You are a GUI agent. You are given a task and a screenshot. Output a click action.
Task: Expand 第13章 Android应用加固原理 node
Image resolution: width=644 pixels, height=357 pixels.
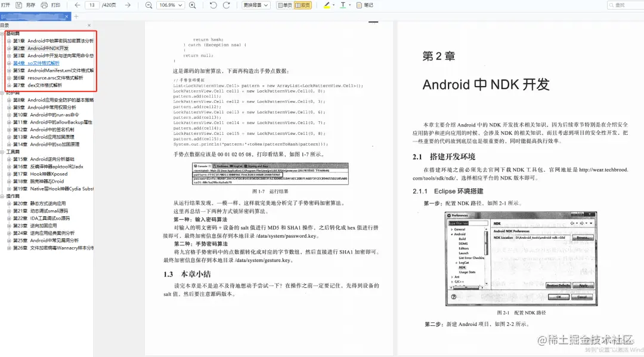9,137
